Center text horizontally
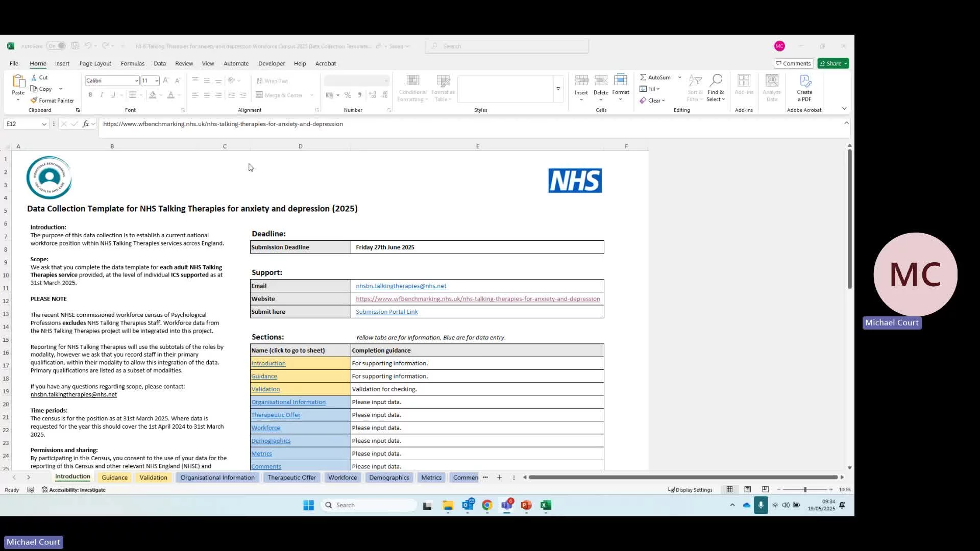The image size is (980, 551). (x=207, y=95)
